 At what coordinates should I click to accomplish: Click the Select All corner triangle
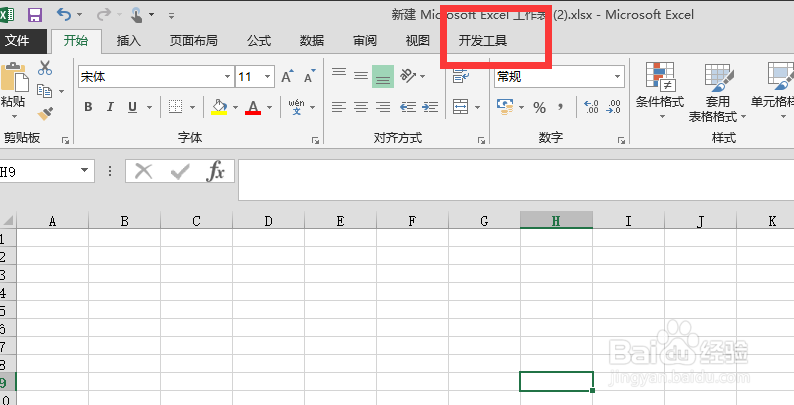[x=8, y=220]
